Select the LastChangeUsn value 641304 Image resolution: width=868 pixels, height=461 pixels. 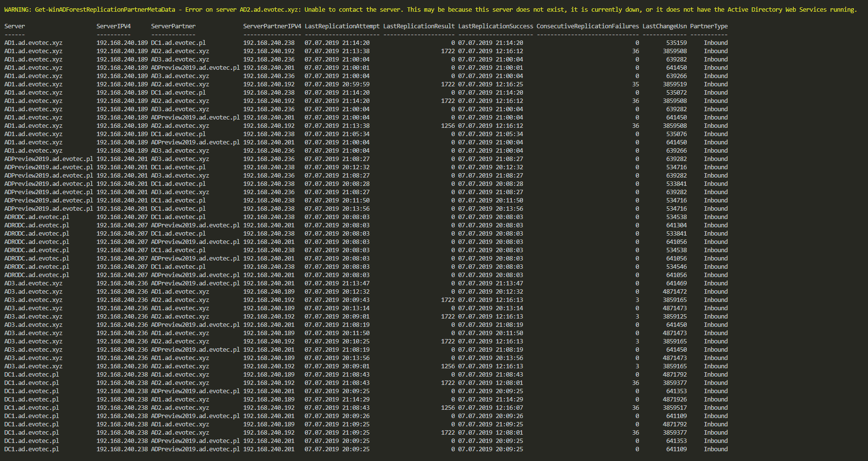click(x=676, y=225)
